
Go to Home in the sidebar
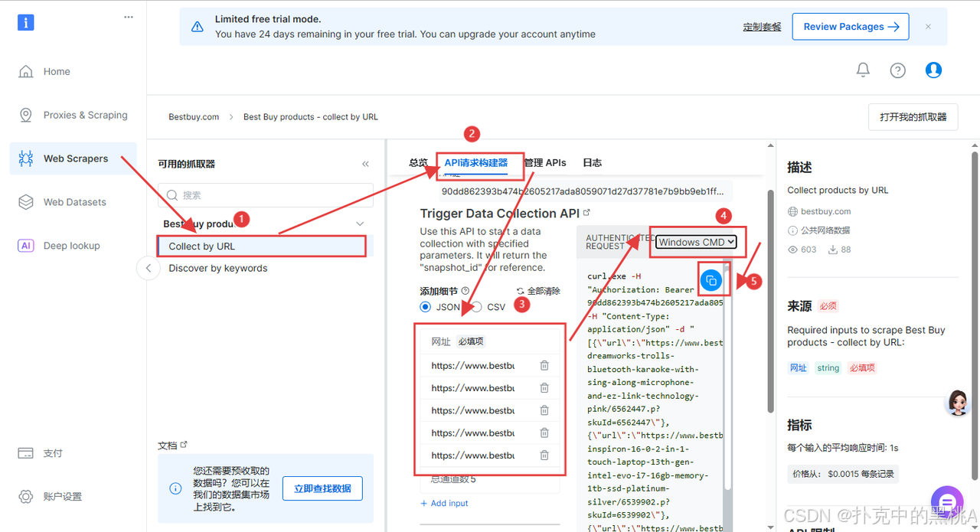pyautogui.click(x=57, y=71)
